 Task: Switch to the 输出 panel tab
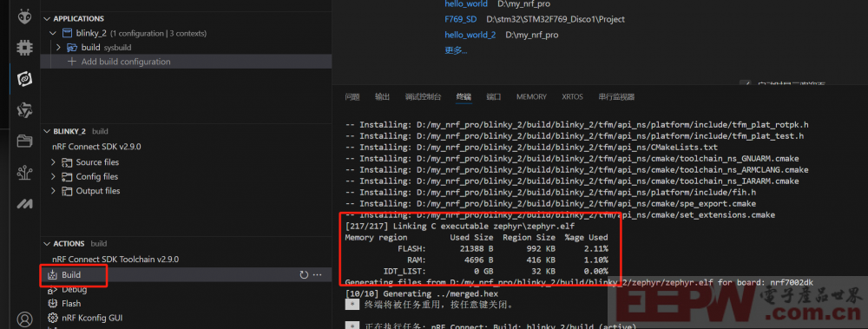coord(382,97)
